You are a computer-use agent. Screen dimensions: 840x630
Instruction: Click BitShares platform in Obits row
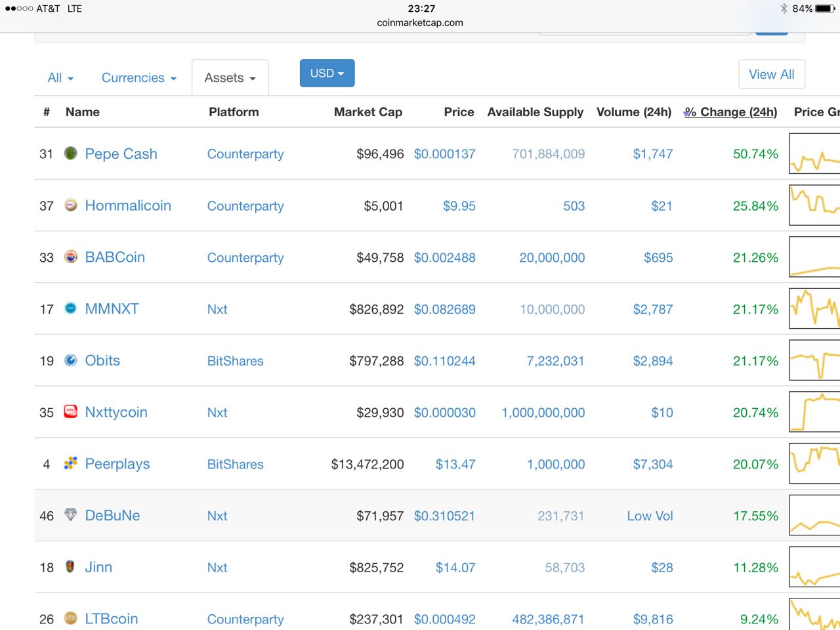[235, 361]
